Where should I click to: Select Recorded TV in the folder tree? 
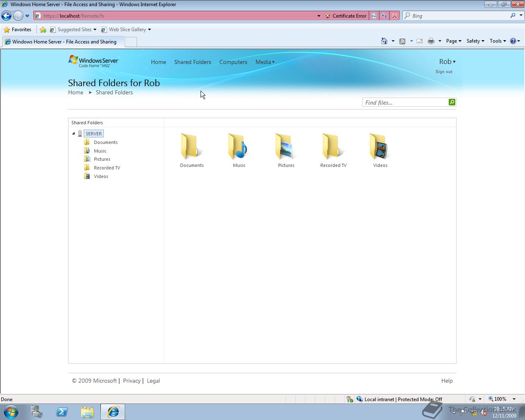107,168
